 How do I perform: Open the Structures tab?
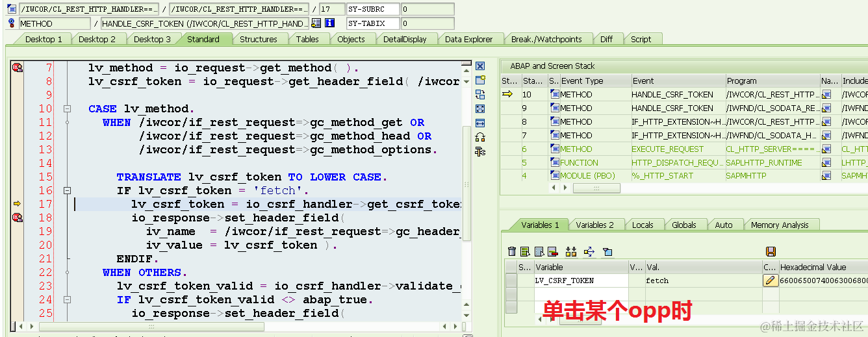258,39
